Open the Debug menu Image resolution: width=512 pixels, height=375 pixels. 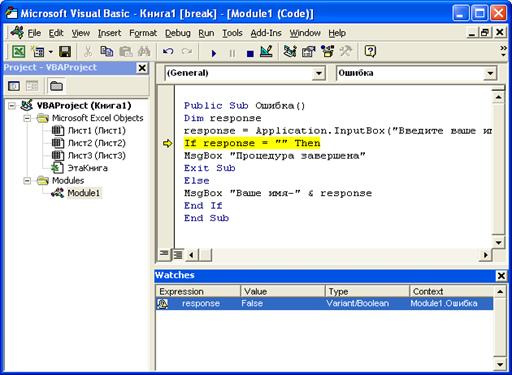178,33
